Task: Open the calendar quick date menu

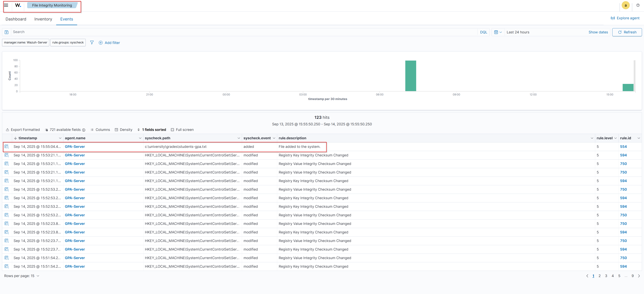Action: coord(498,32)
